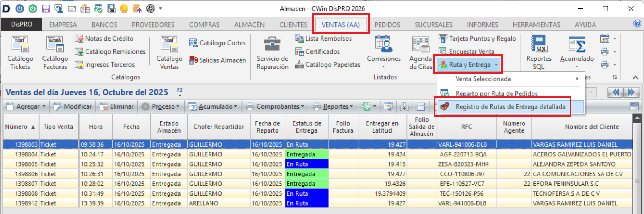Viewport: 644px width, 214px height.
Task: Open Salidas Almacén
Action: 217,60
